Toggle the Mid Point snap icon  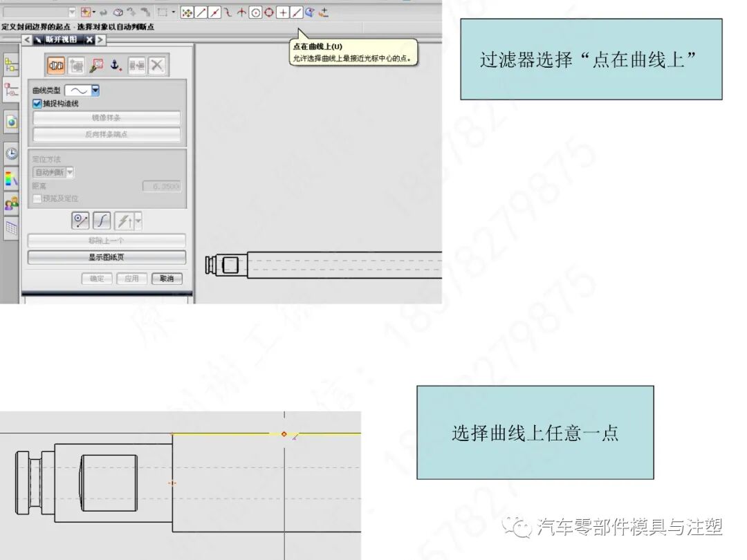215,13
